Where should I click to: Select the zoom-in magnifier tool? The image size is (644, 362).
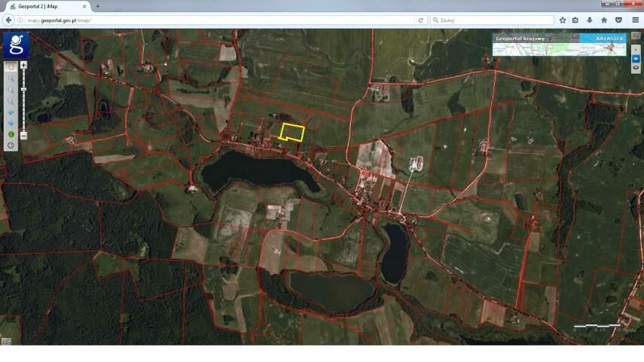11,78
